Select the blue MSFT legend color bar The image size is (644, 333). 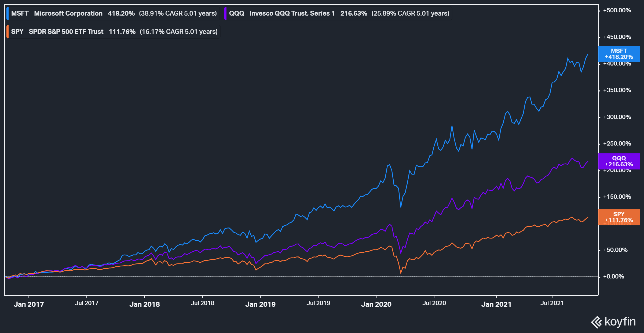[8, 13]
